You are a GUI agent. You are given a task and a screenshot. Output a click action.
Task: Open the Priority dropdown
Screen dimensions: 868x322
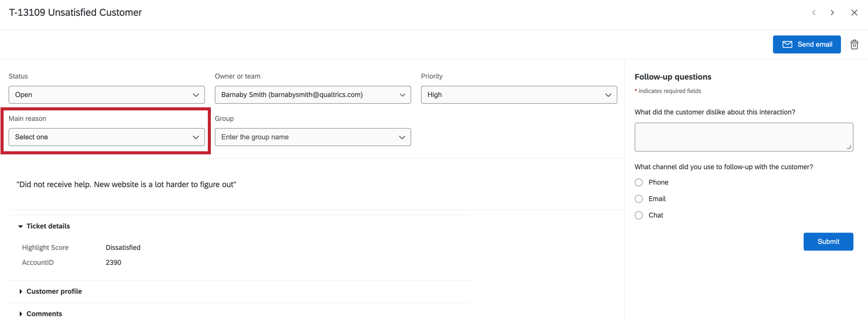coord(519,95)
